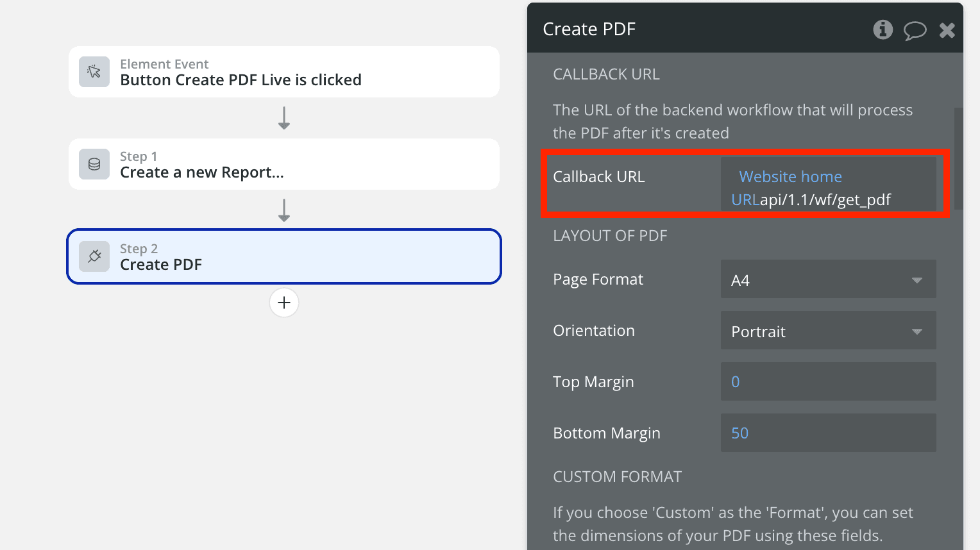
Task: Open the comment bubble icon
Action: pyautogui.click(x=915, y=30)
